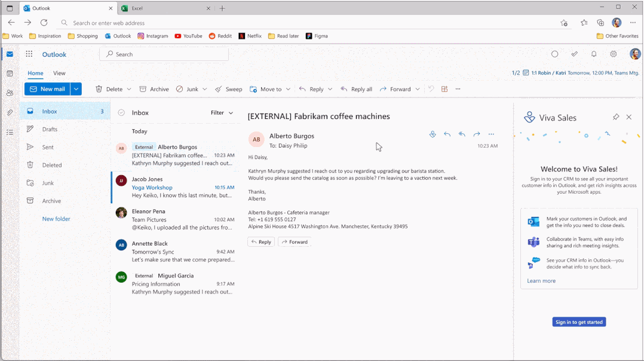The width and height of the screenshot is (644, 361).
Task: Click the New folder link
Action: tap(56, 219)
